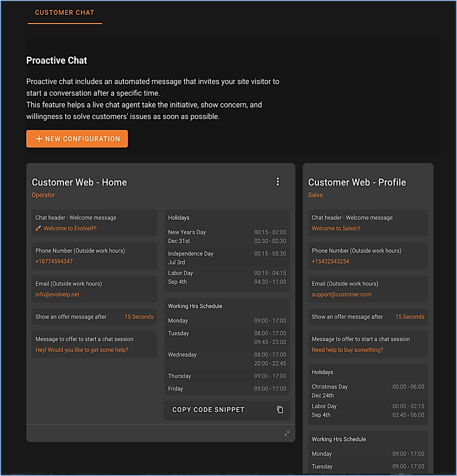Open three-dot menu on Customer Web - Home

277,182
